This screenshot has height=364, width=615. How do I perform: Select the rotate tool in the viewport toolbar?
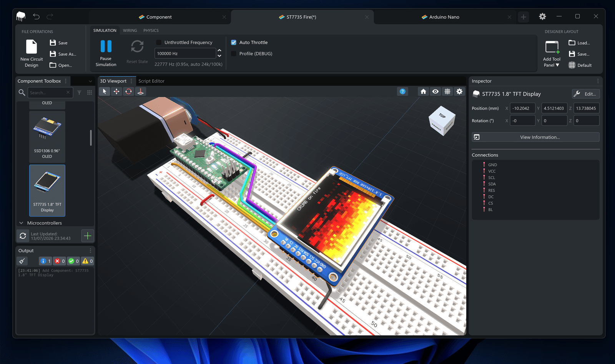128,91
